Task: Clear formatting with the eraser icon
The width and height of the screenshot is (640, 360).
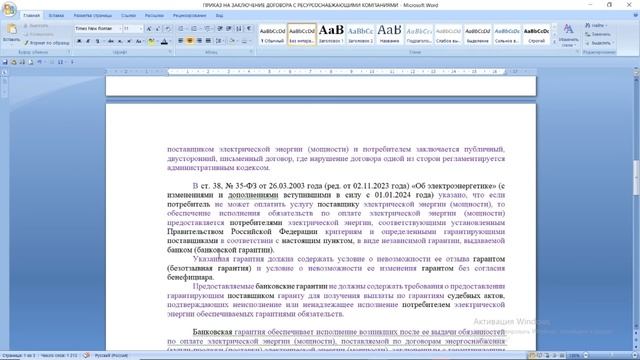Action: point(168,29)
